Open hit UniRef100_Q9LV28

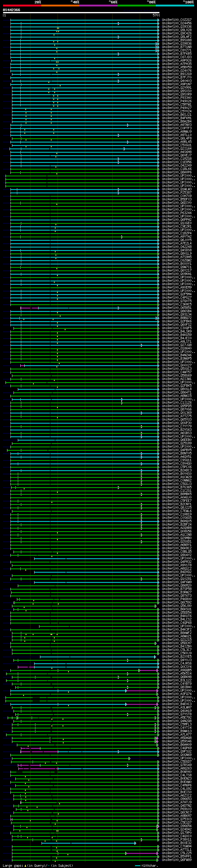177,30
